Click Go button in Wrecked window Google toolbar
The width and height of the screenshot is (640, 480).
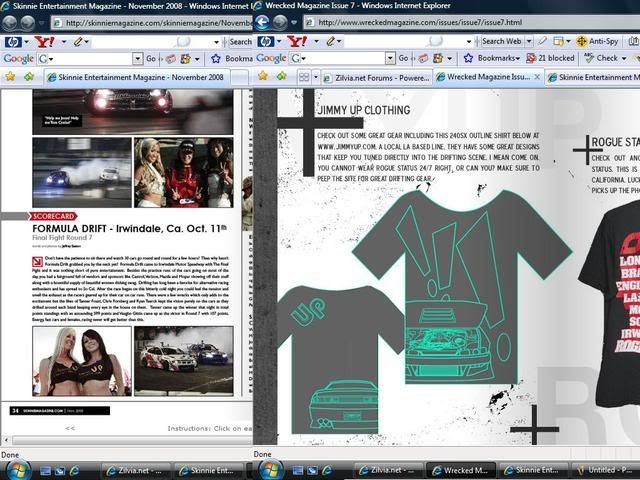pos(403,58)
